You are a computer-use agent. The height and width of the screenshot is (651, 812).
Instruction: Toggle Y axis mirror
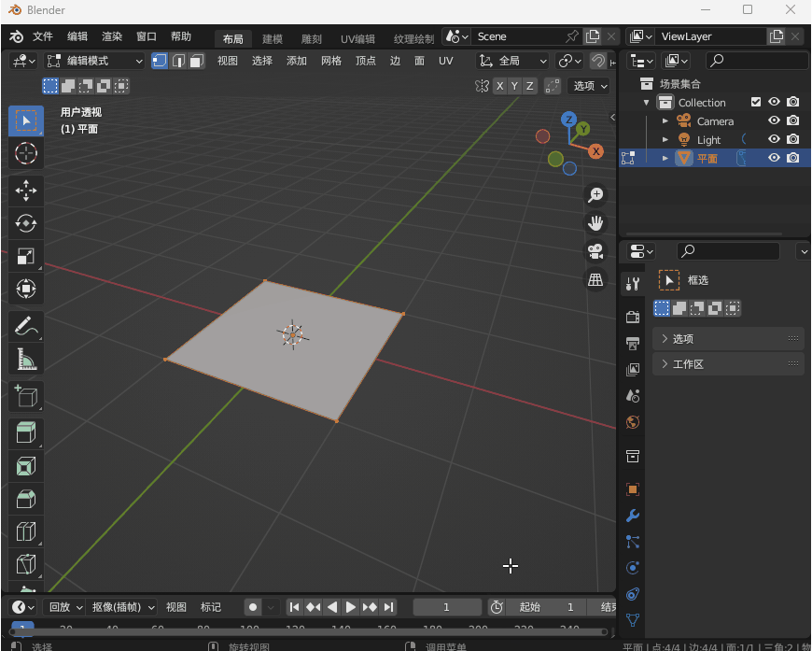515,86
